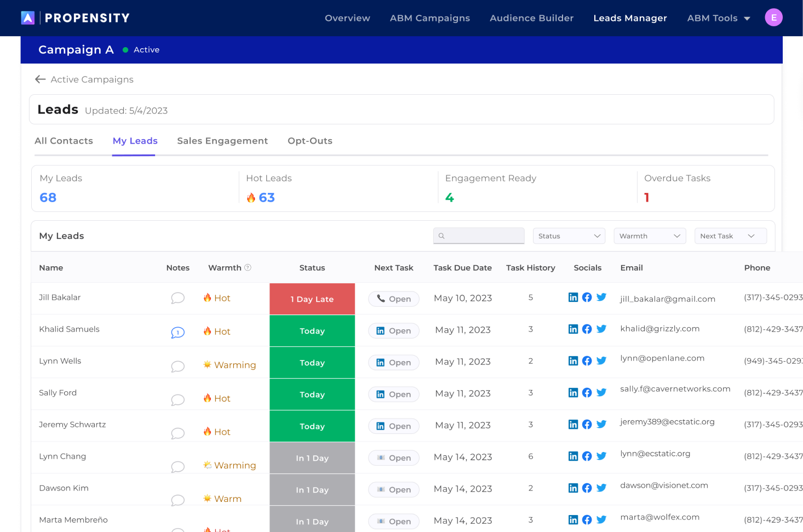The height and width of the screenshot is (532, 803).
Task: Open Lynn Wells' notes bubble
Action: point(177,366)
